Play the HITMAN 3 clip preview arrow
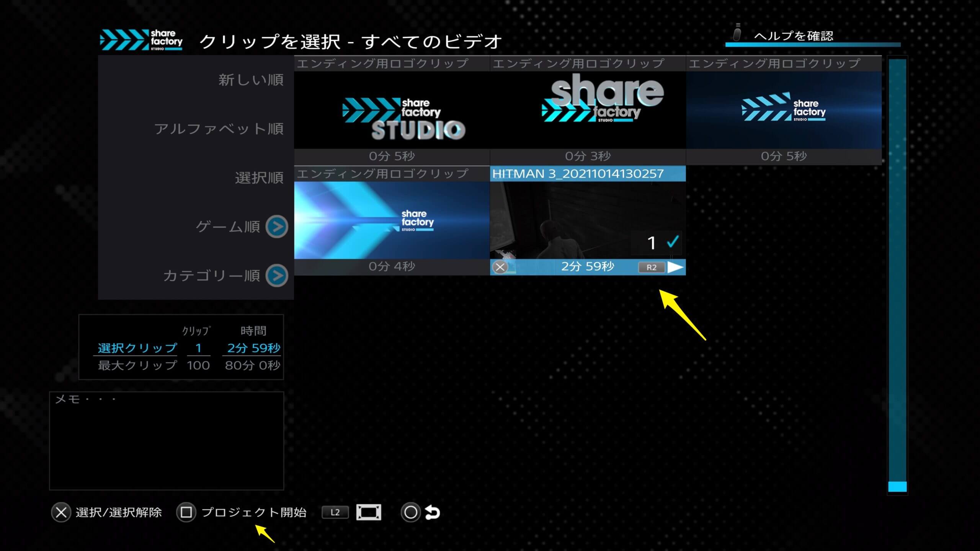Viewport: 980px width, 551px height. click(x=675, y=267)
